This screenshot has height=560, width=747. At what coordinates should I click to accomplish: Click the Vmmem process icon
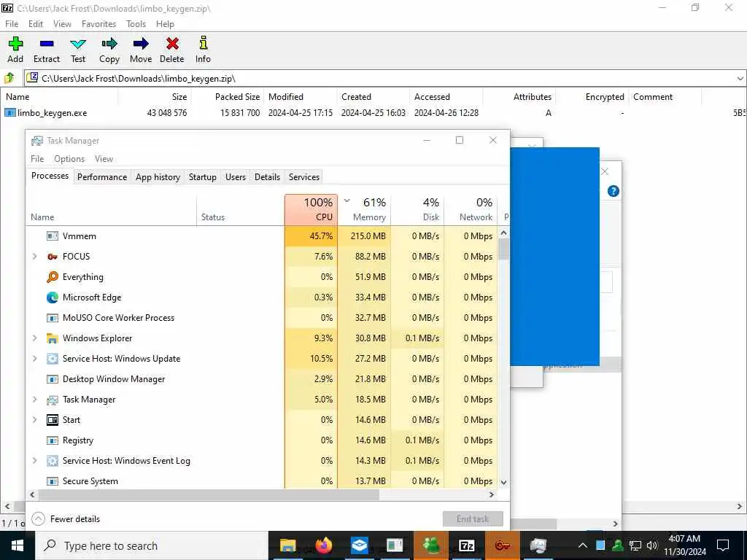53,236
